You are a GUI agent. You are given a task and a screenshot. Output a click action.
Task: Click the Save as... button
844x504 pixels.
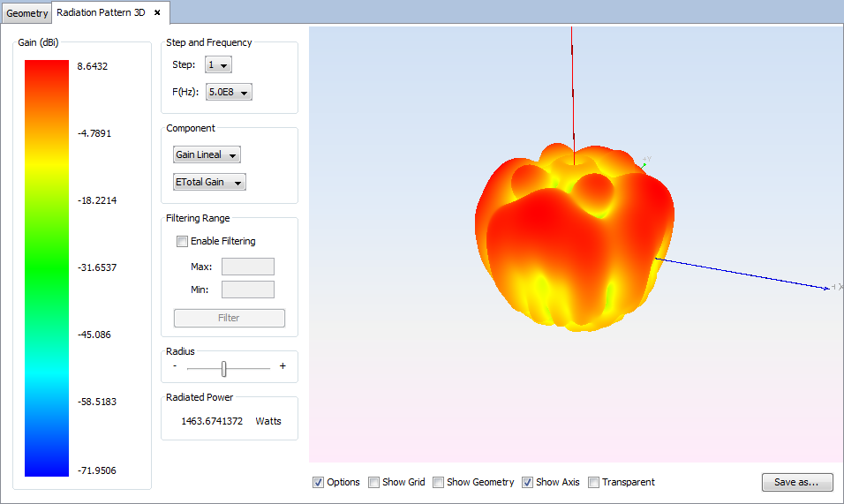point(796,482)
